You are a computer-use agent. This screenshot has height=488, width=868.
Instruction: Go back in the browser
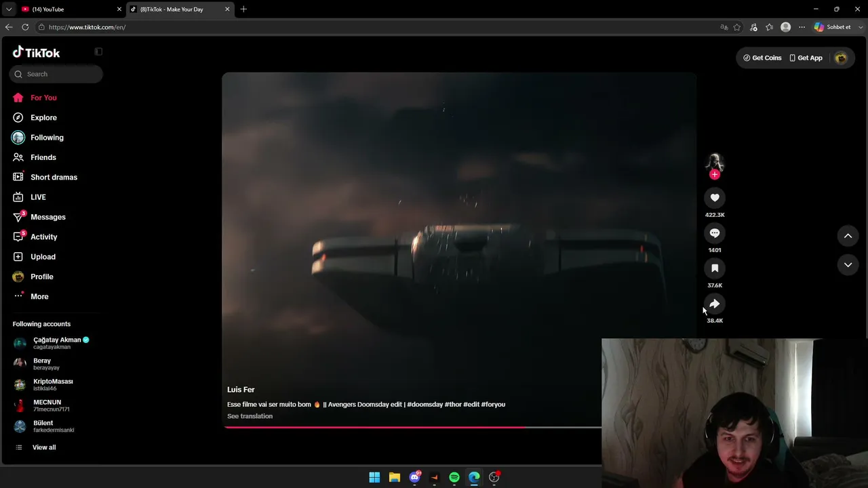9,27
